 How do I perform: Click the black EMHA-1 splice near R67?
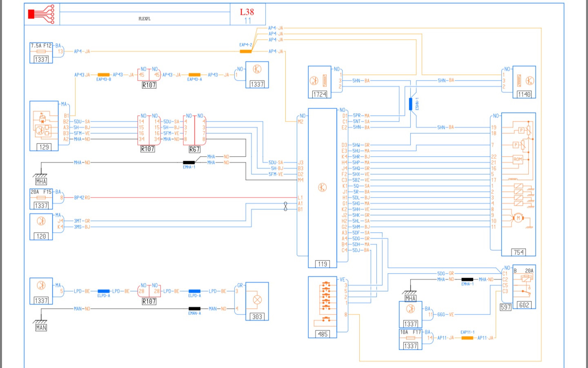point(189,162)
